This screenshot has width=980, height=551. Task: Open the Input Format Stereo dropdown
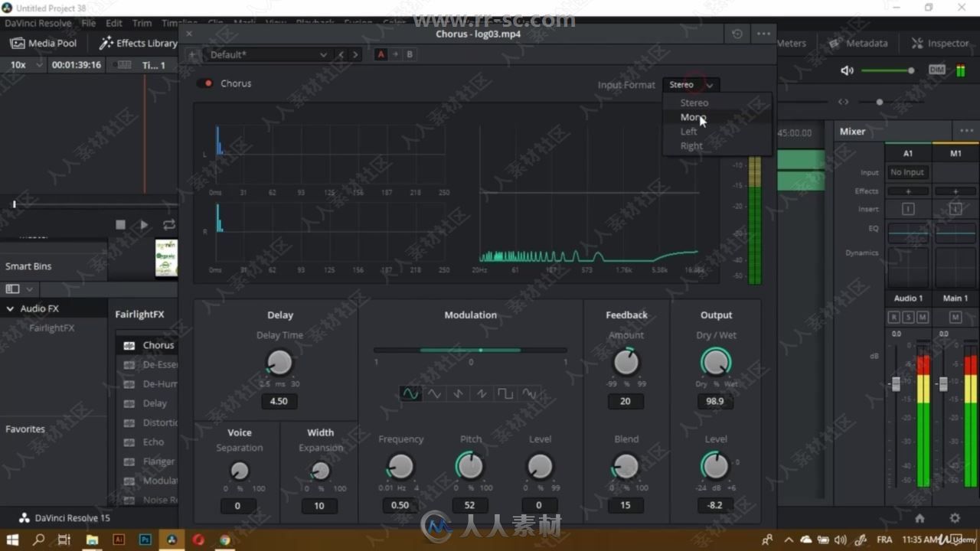[691, 85]
